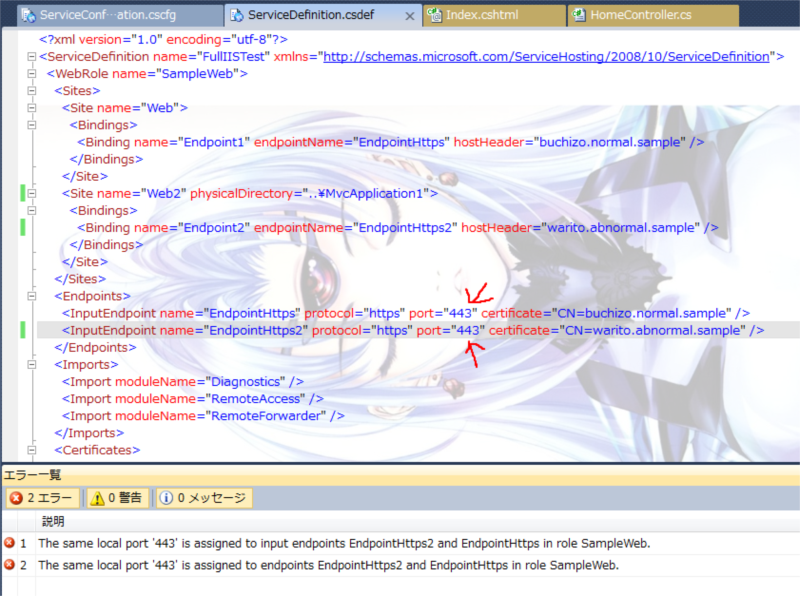The width and height of the screenshot is (800, 596).
Task: Click the Import Diagnostics line
Action: coord(183,382)
